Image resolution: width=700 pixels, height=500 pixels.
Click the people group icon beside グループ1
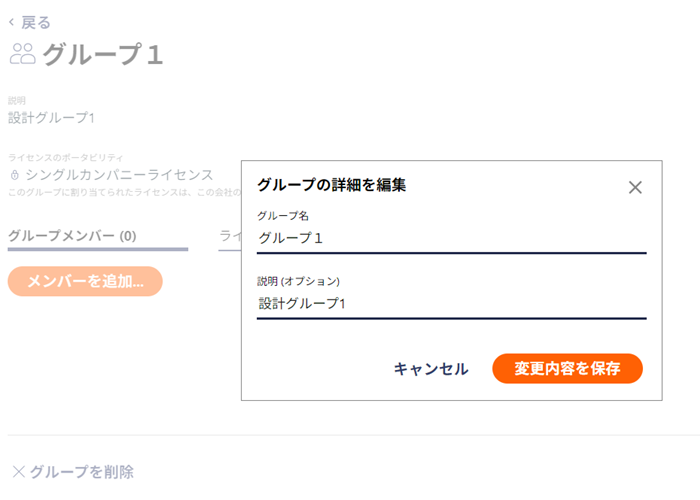(x=22, y=54)
